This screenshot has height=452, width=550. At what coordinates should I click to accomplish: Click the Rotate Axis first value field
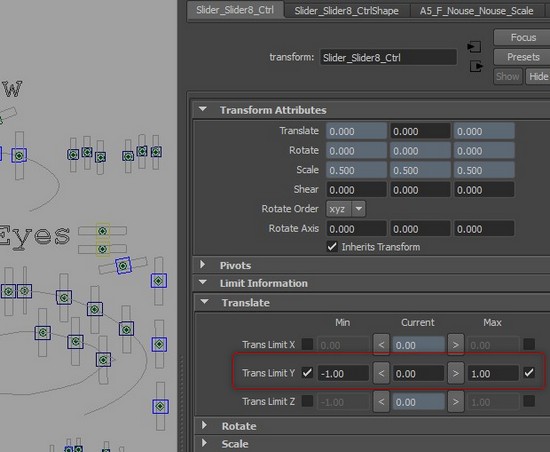pyautogui.click(x=356, y=229)
